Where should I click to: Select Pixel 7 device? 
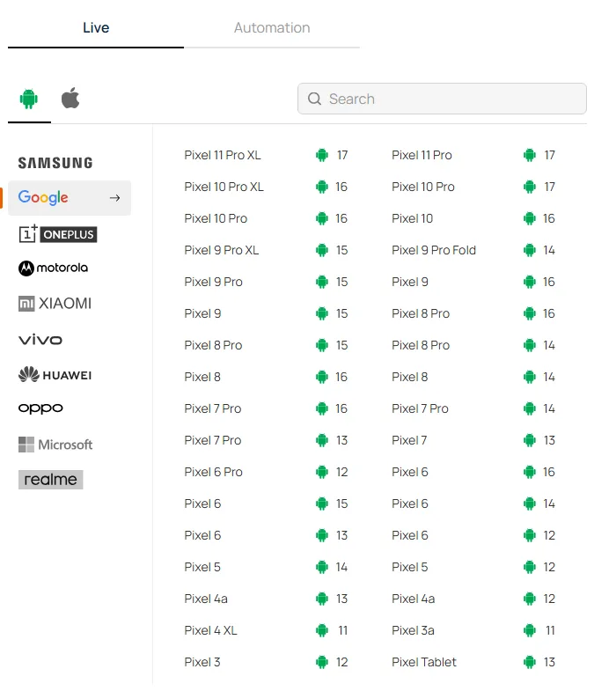pyautogui.click(x=409, y=440)
